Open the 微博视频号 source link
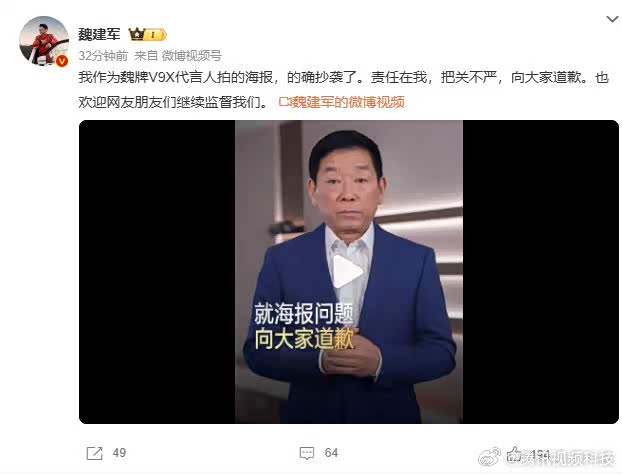Image resolution: width=622 pixels, height=474 pixels. 191,56
